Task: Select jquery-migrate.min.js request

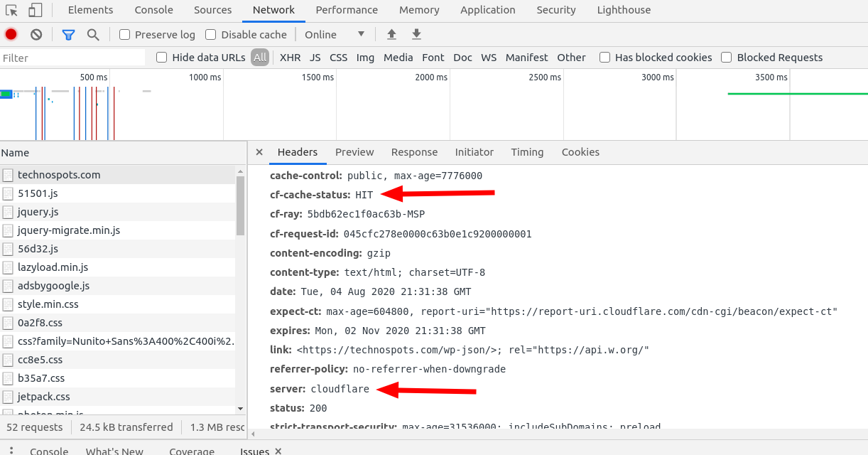Action: pos(118,230)
